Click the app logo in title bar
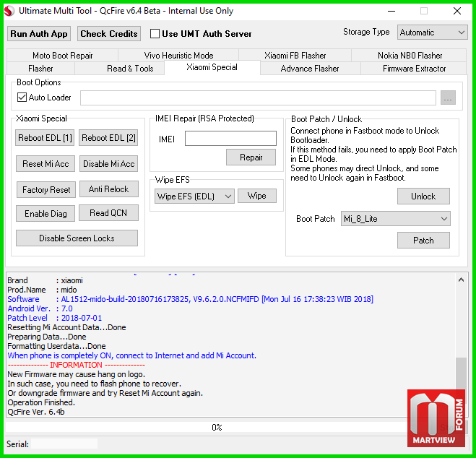The height and width of the screenshot is (458, 476). click(9, 11)
